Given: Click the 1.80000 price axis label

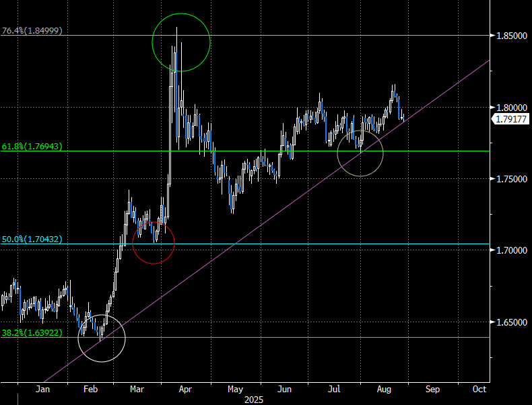Looking at the screenshot, I should (x=512, y=108).
